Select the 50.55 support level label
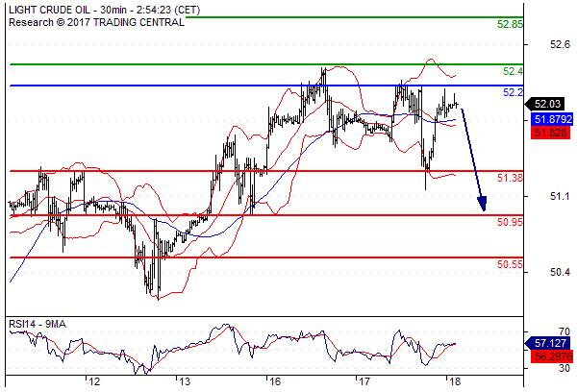 [510, 264]
